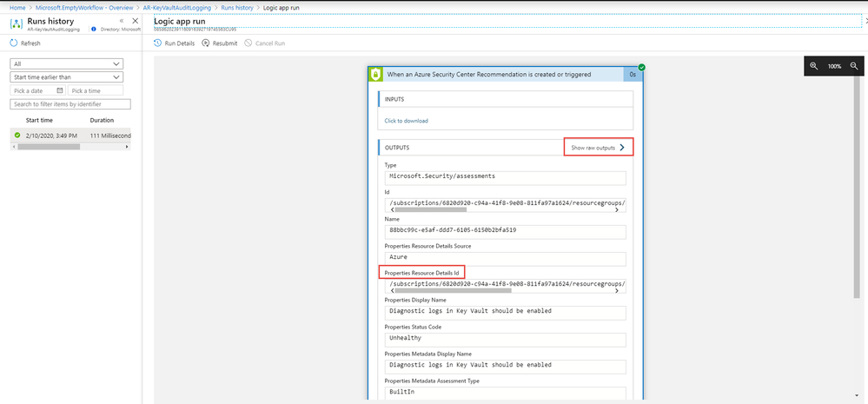Click the calendar icon in Pick a date
The width and height of the screenshot is (868, 404).
click(x=60, y=90)
